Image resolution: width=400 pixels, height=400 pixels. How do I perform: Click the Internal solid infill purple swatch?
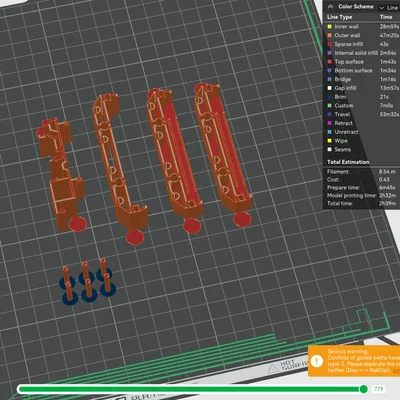point(330,53)
